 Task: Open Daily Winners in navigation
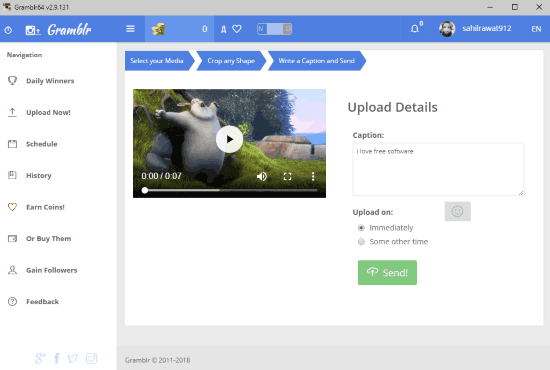click(50, 81)
